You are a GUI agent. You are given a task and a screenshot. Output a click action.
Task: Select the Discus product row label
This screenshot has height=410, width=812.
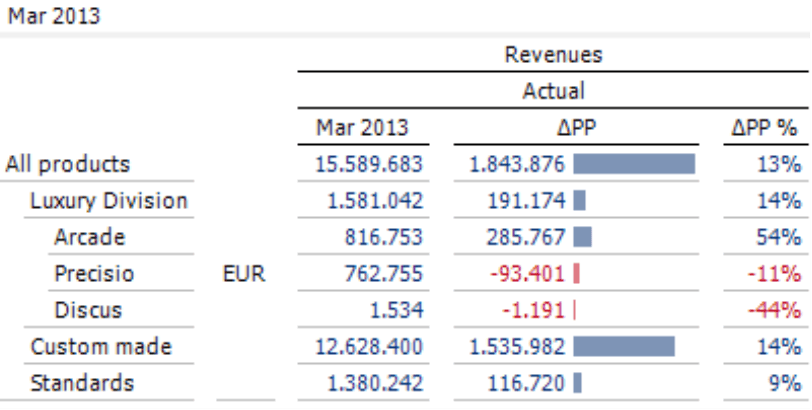(88, 310)
